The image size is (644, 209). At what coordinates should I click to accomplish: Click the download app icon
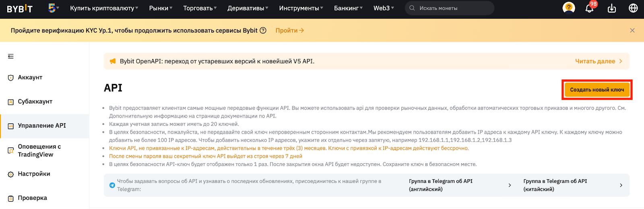[612, 8]
